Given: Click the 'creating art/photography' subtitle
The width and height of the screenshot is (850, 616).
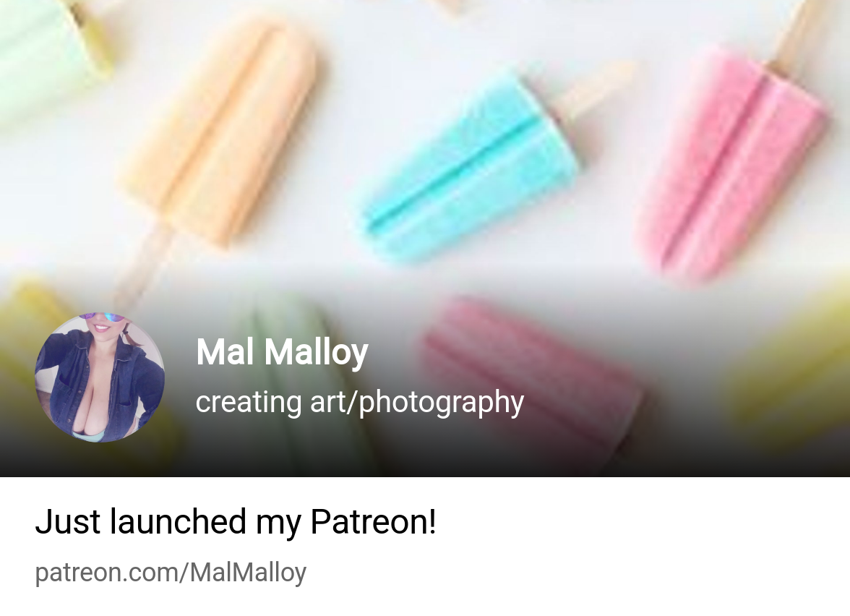Looking at the screenshot, I should 359,402.
